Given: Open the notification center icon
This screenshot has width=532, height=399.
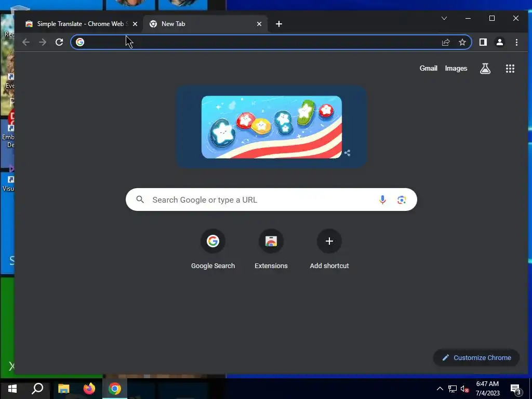Looking at the screenshot, I should click(x=516, y=389).
